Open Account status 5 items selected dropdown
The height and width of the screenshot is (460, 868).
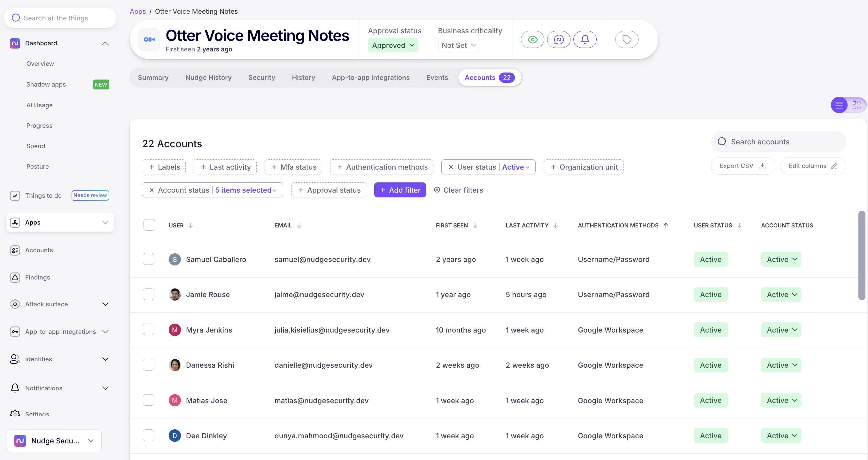point(246,190)
